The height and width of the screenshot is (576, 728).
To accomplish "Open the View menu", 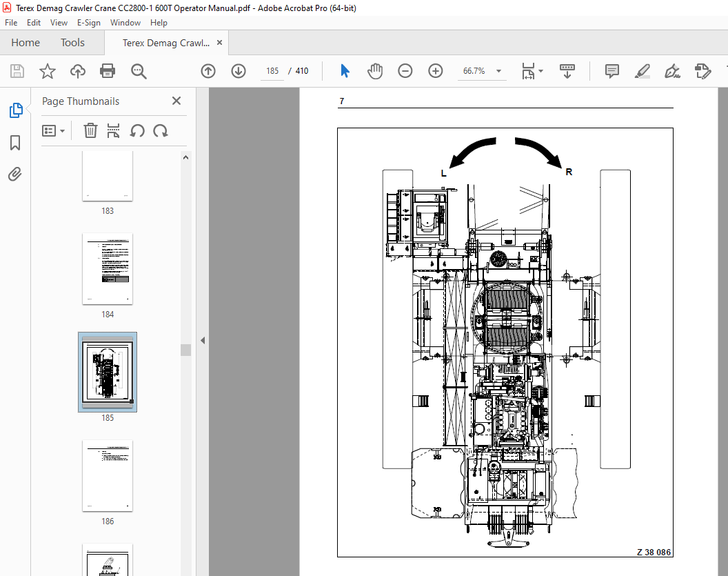I will [59, 23].
